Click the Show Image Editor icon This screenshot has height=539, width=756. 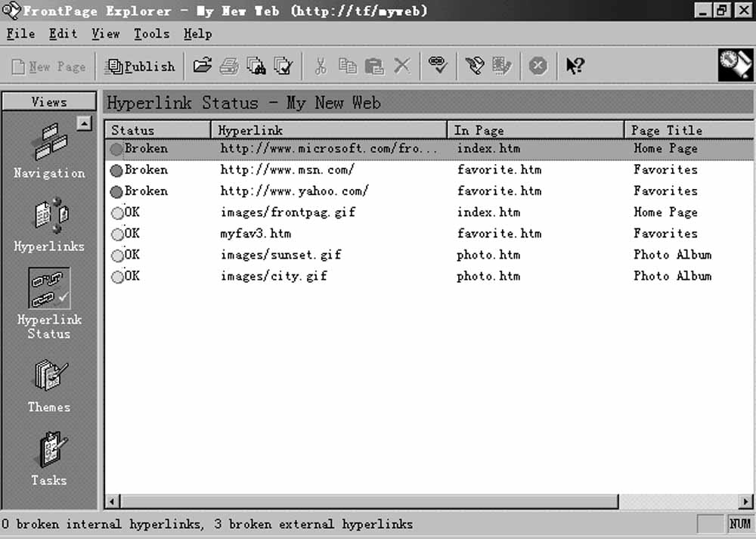(x=501, y=66)
